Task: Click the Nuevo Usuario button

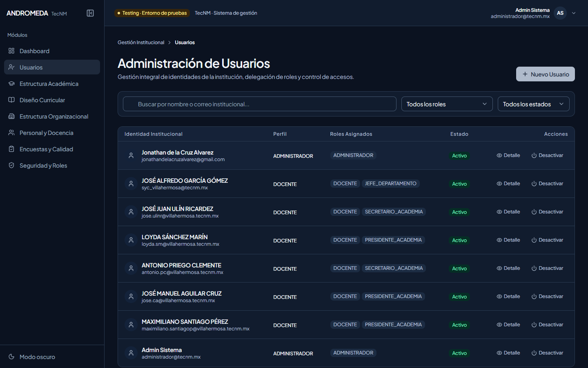Action: (546, 74)
